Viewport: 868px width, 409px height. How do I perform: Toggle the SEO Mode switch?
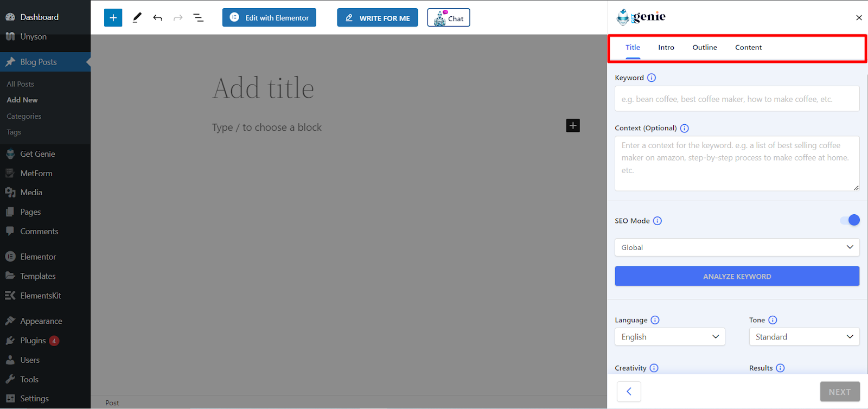pyautogui.click(x=850, y=220)
